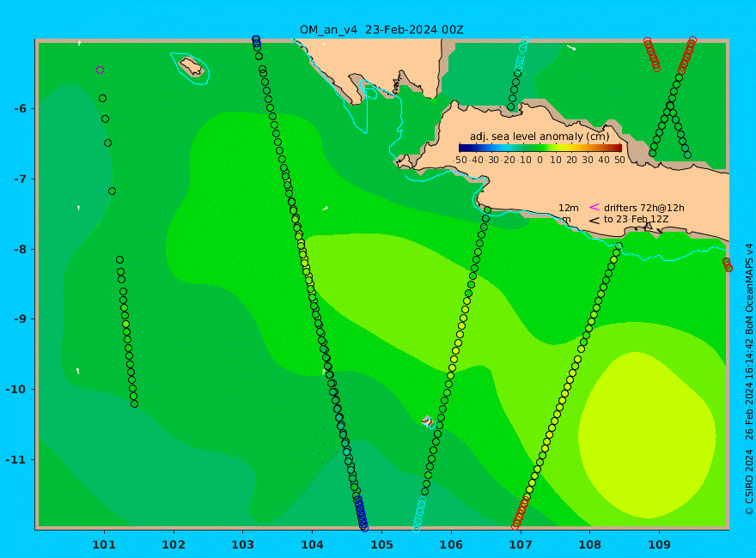The image size is (756, 558).
Task: Click the longitude axis label 107
Action: [521, 545]
